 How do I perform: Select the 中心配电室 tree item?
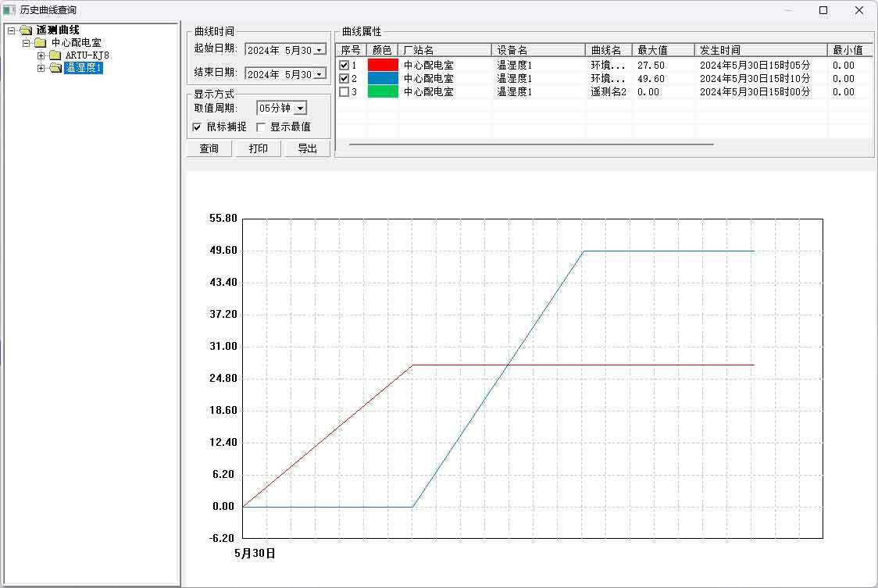(76, 43)
